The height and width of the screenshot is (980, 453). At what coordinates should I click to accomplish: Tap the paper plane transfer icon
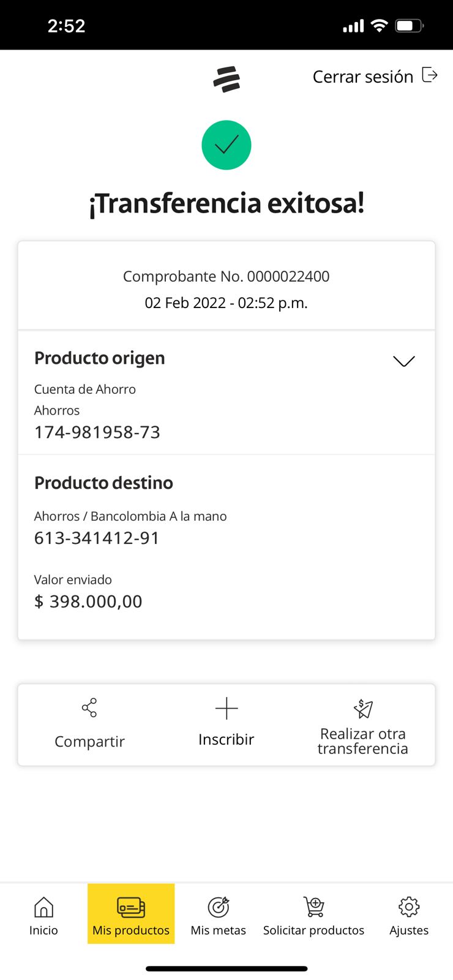[363, 709]
